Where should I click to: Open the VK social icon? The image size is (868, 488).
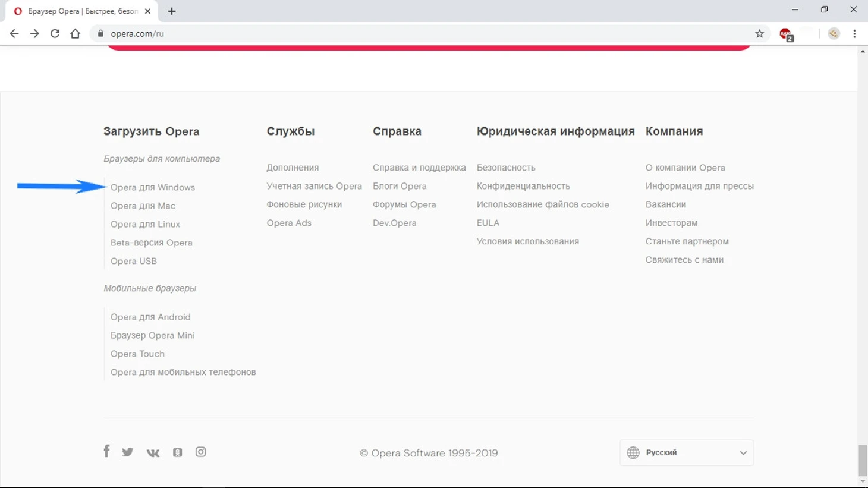153,453
